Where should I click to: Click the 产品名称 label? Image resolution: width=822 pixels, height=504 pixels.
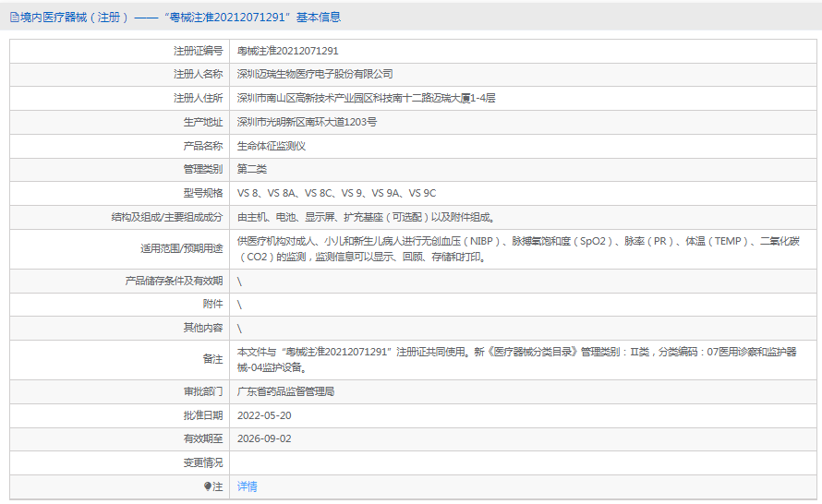pyautogui.click(x=203, y=146)
